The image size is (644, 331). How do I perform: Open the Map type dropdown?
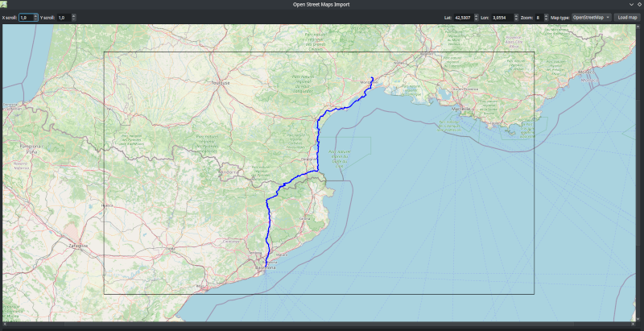pos(592,17)
